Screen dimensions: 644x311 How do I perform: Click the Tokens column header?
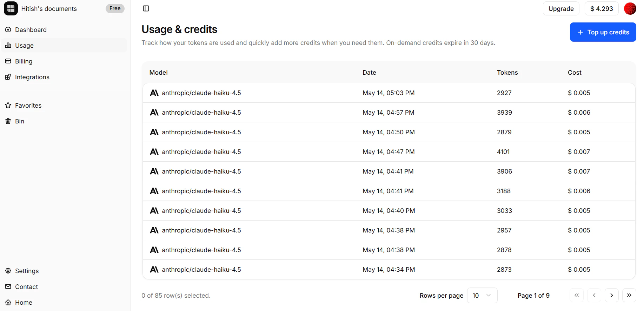(507, 73)
